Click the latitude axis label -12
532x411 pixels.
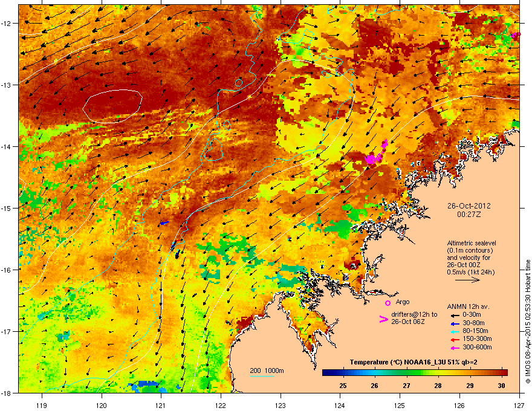point(7,24)
